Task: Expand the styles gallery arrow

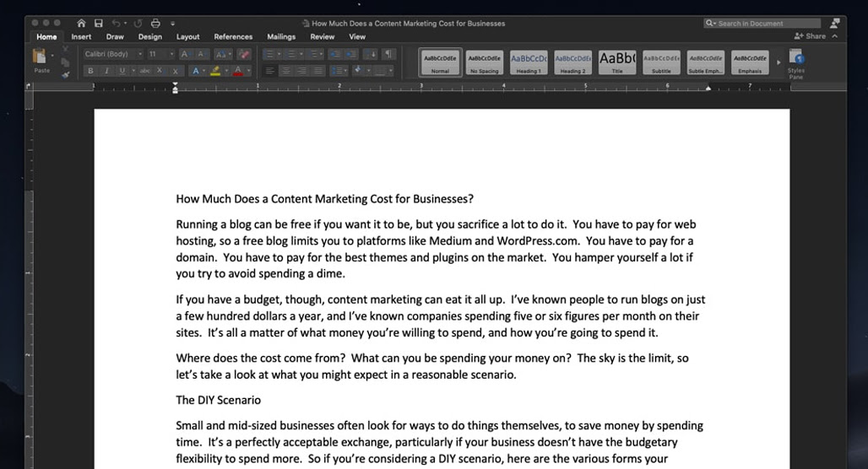Action: 778,62
